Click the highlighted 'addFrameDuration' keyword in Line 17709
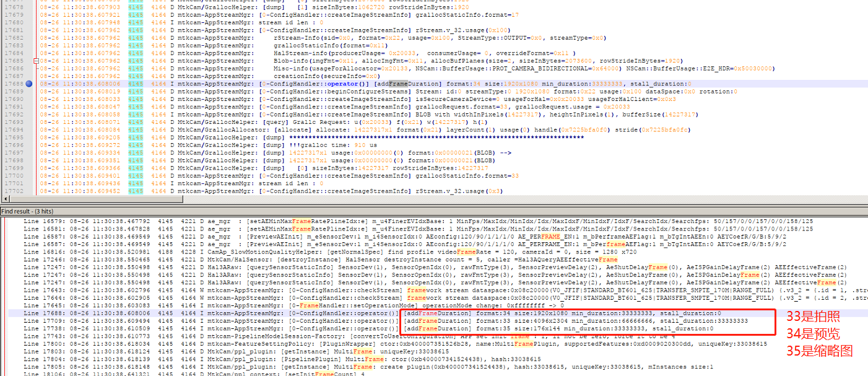 [x=433, y=321]
